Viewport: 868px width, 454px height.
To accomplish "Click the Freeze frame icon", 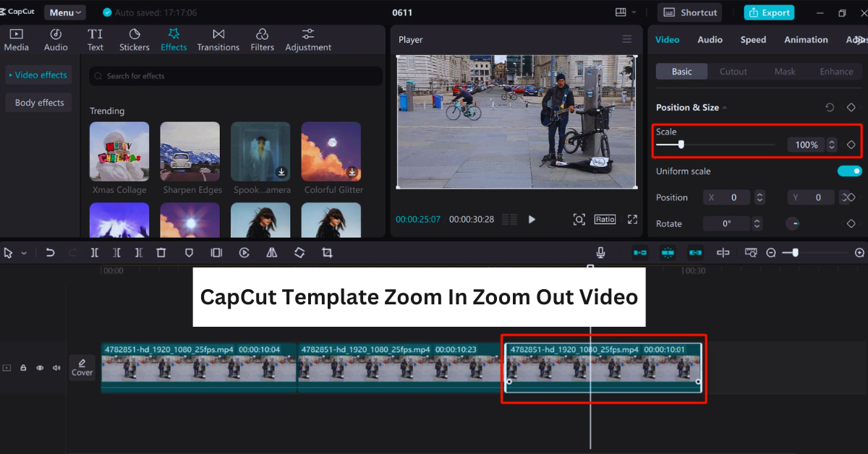I will click(x=216, y=252).
